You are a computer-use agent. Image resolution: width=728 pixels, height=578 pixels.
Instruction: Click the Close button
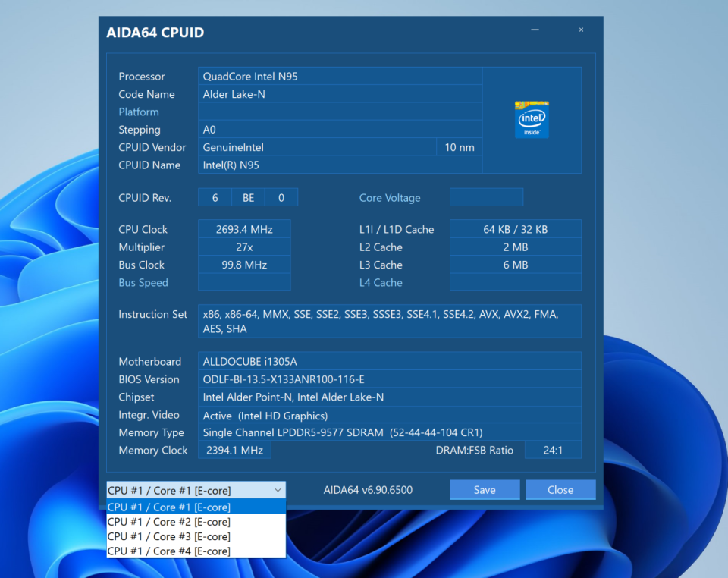(560, 490)
